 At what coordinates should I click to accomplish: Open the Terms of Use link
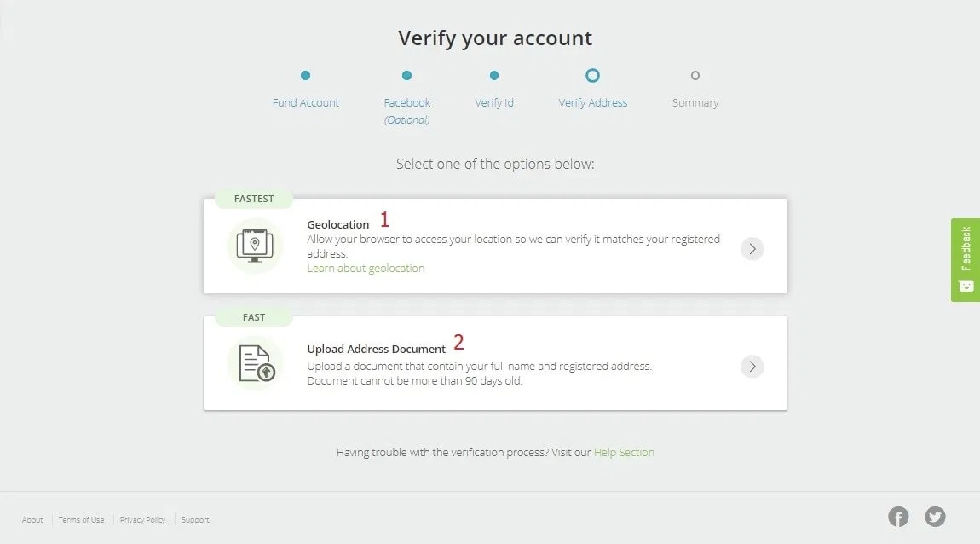click(x=81, y=519)
